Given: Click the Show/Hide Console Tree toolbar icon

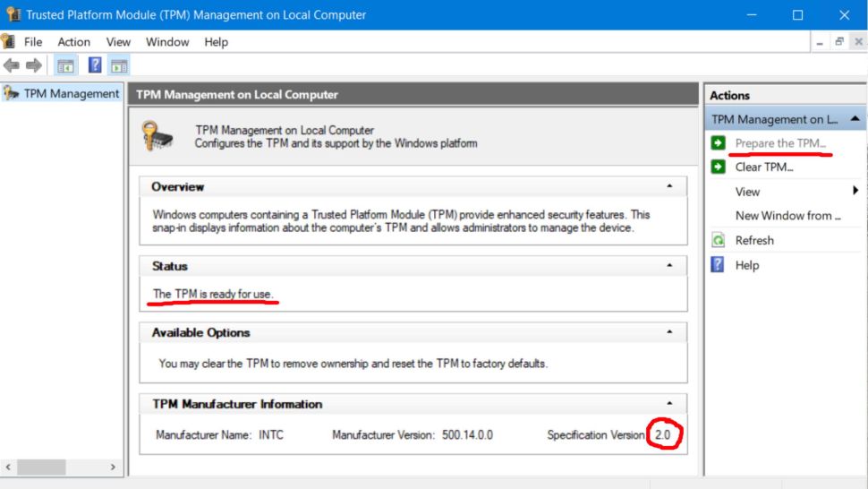Looking at the screenshot, I should pyautogui.click(x=65, y=65).
